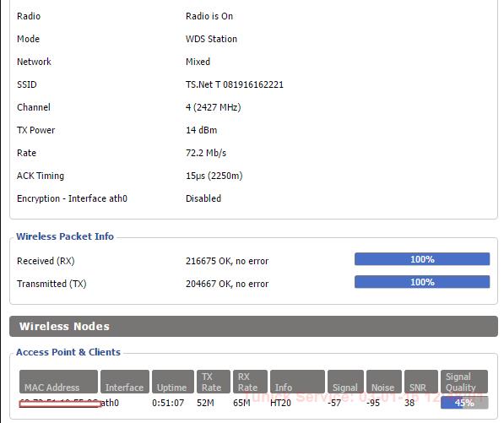Click the 45% signal quality bar

click(x=464, y=403)
